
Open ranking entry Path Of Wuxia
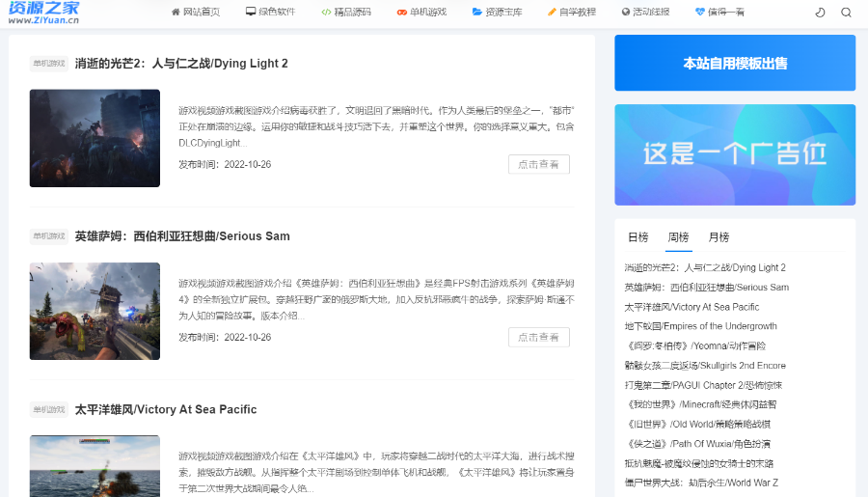click(x=697, y=444)
